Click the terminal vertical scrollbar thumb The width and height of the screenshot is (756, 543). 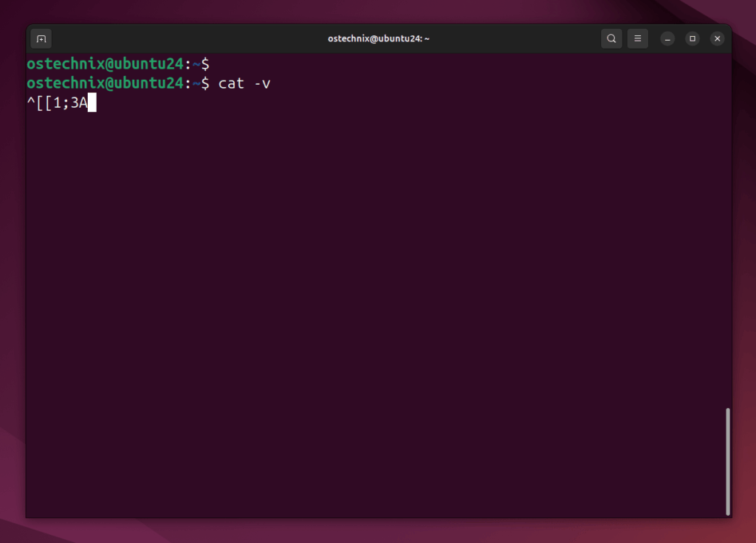(x=728, y=462)
